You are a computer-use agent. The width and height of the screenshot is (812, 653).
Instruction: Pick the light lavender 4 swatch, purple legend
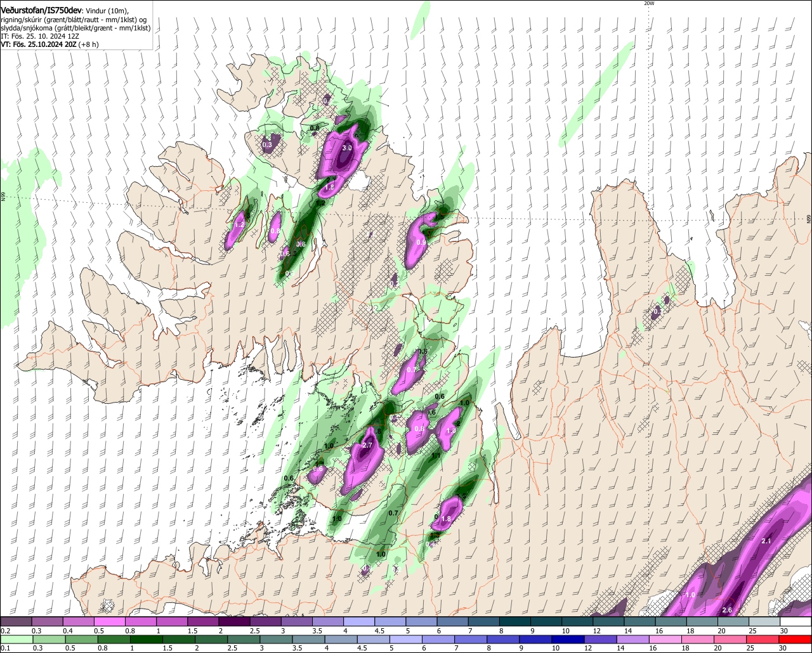[359, 622]
